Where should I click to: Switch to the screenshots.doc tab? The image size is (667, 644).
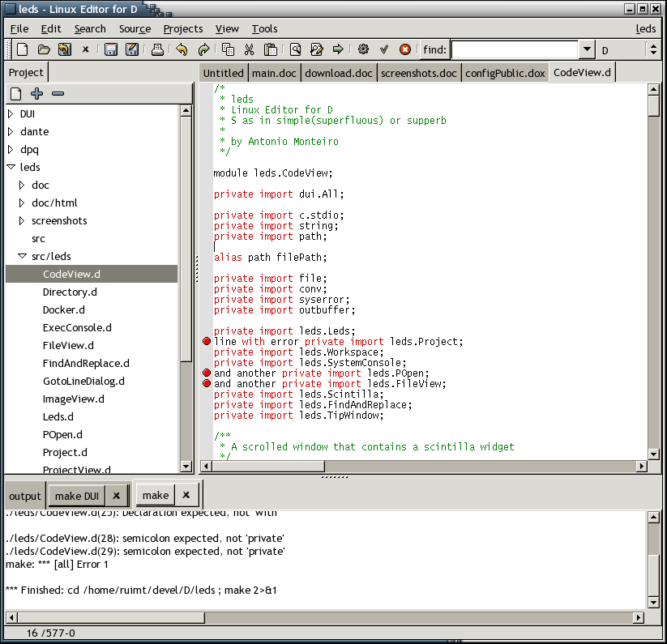pyautogui.click(x=418, y=73)
